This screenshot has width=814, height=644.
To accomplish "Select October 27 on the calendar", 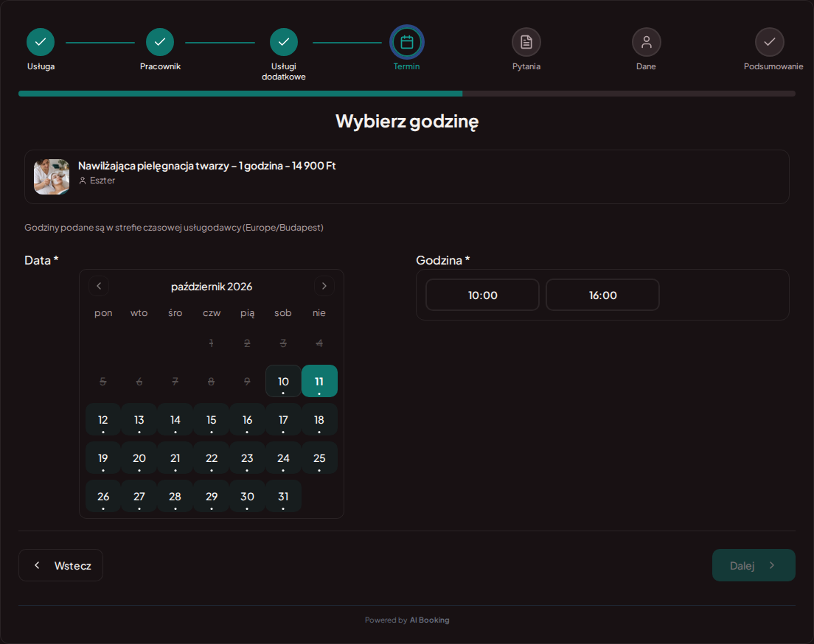I will [x=139, y=497].
